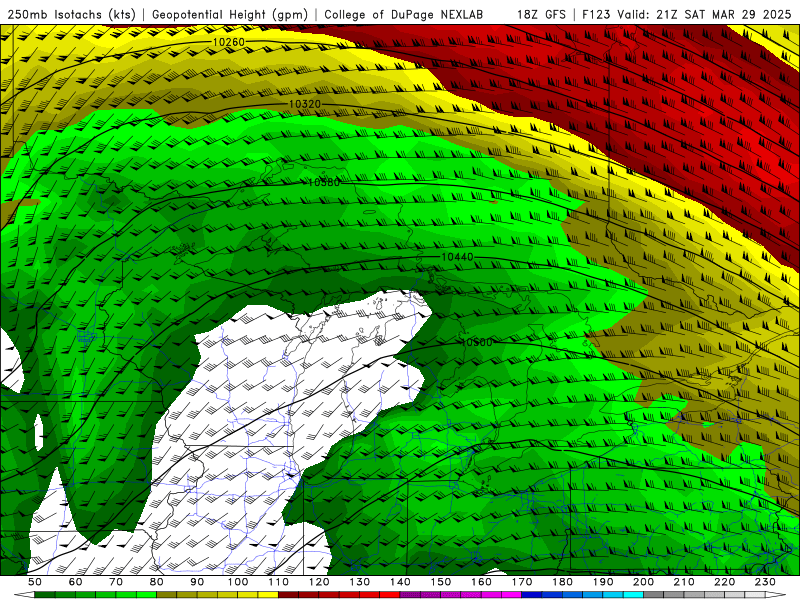800x600 pixels.
Task: Click the 120 value on the color scale
Action: coord(319,582)
